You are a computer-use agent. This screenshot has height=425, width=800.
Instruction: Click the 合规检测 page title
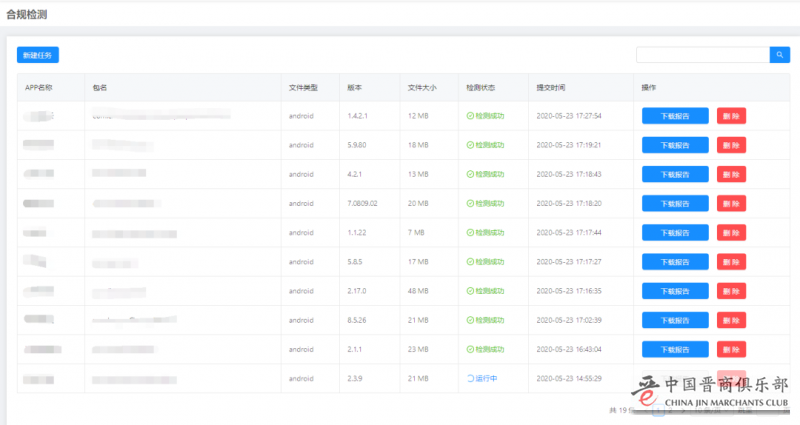(27, 15)
